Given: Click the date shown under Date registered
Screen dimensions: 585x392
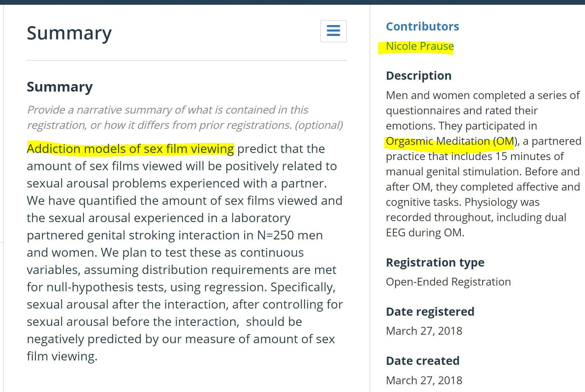Looking at the screenshot, I should point(424,331).
